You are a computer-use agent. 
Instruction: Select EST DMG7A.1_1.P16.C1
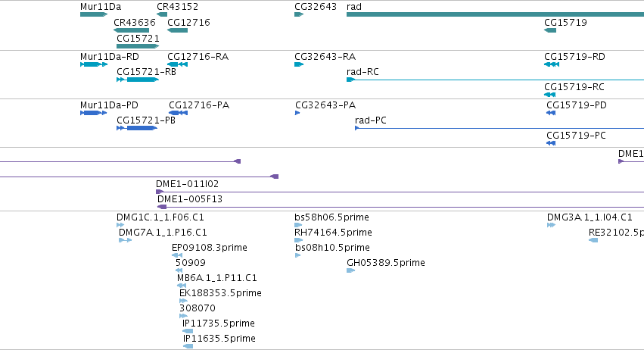pos(163,233)
